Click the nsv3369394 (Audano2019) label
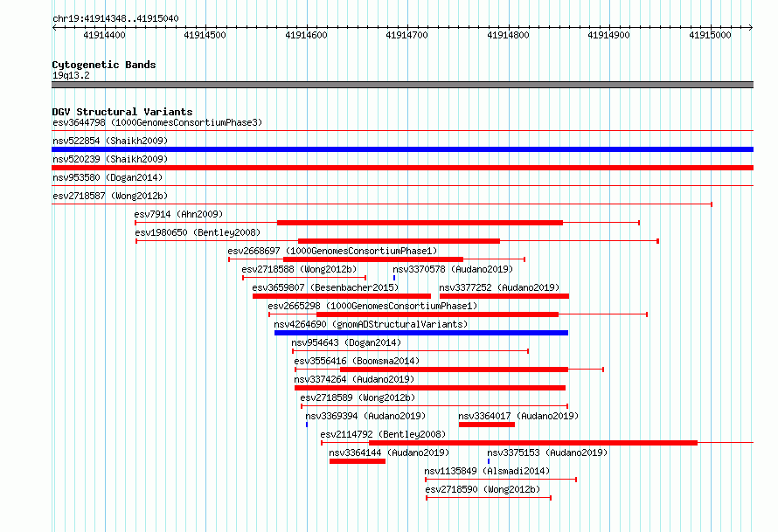Viewport: 778px width, 532px height. coord(365,416)
